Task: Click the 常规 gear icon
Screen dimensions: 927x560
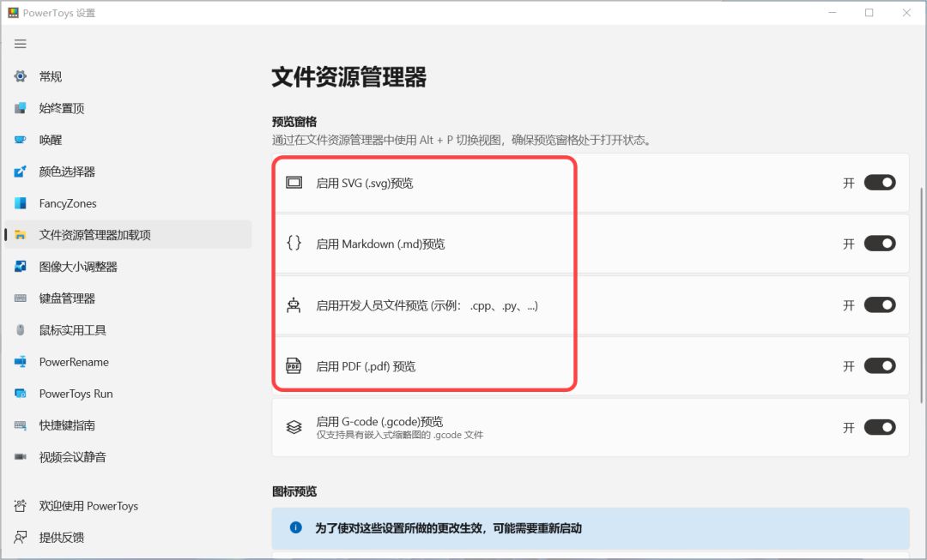Action: click(21, 76)
